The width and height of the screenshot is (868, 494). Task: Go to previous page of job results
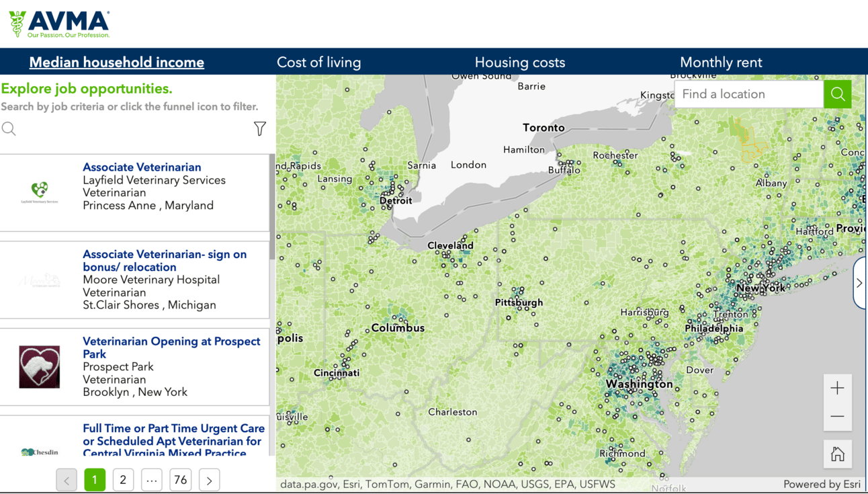click(x=67, y=480)
